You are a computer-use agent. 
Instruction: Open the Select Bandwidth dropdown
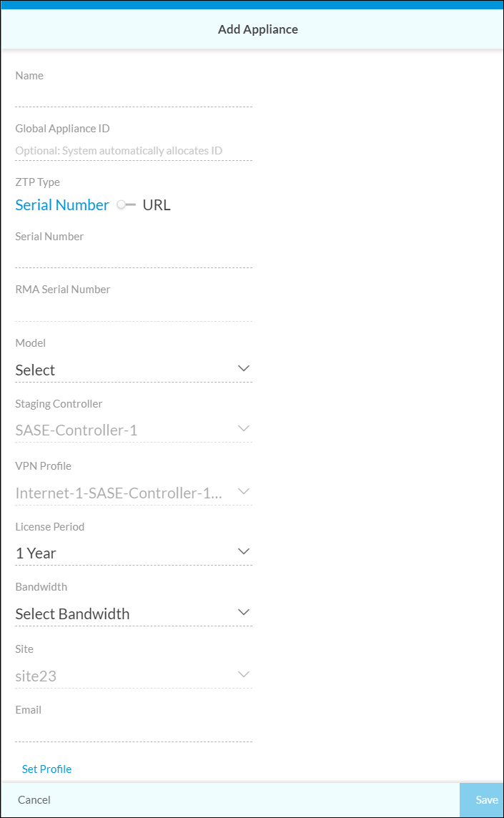[134, 613]
